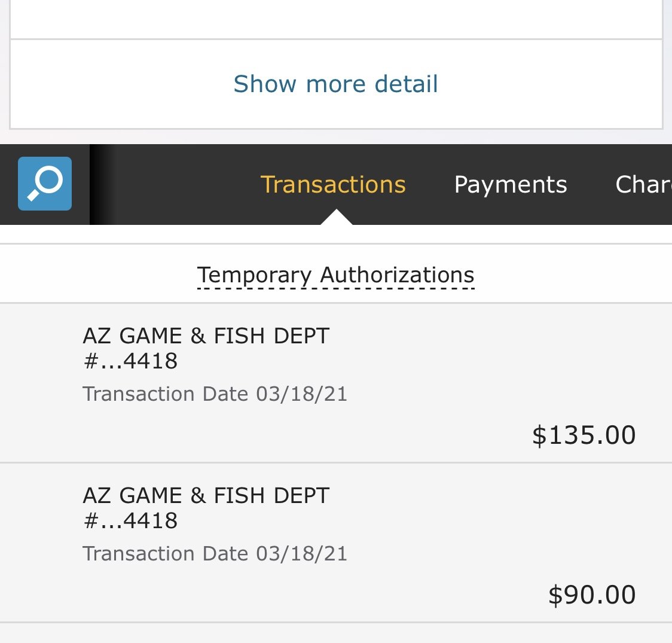Click the Temporary Authorizations heading
Screen dimensions: 672x643
[x=335, y=275]
